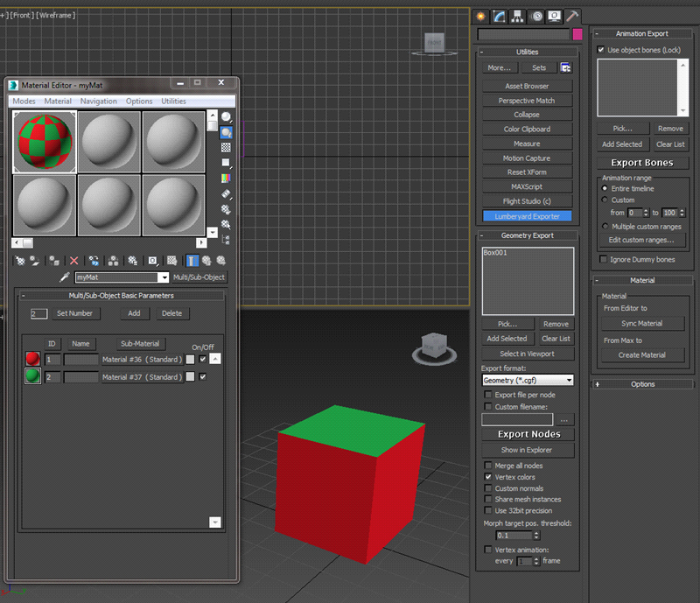Click the Material ID Channel icon

pos(152,261)
